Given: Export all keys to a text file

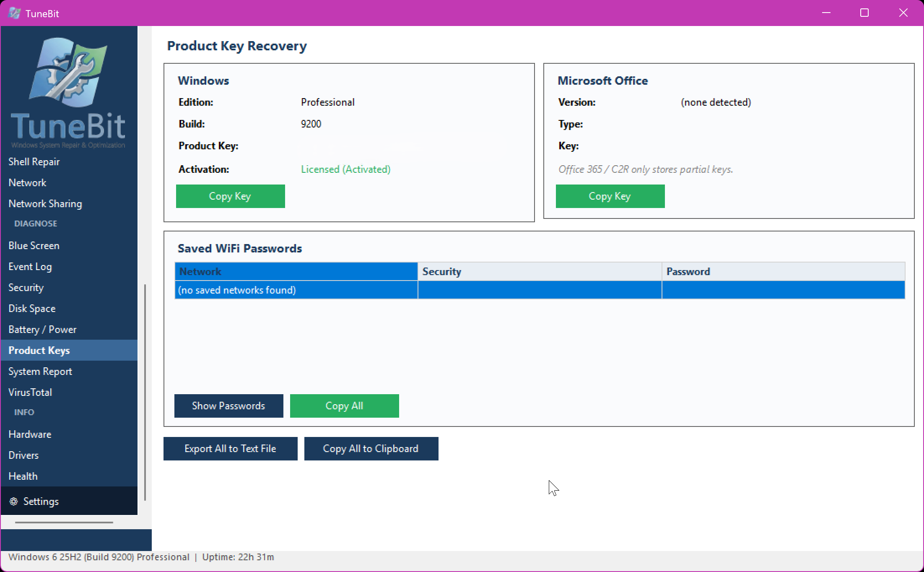Looking at the screenshot, I should pos(231,449).
